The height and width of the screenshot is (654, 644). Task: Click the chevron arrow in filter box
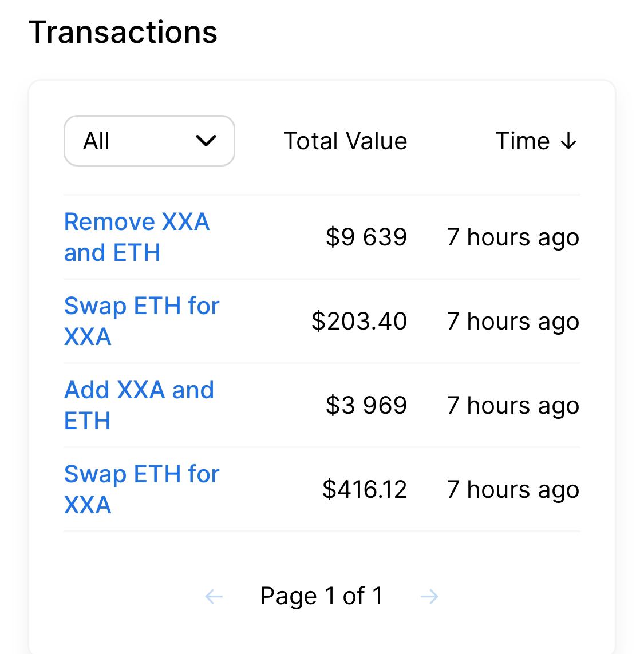(206, 141)
